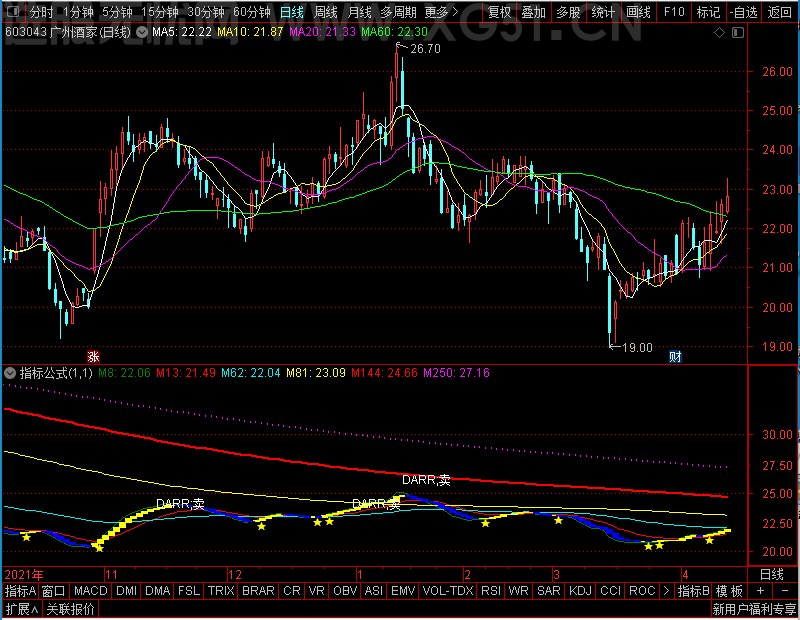Switch to 60分钟 period

pos(252,12)
